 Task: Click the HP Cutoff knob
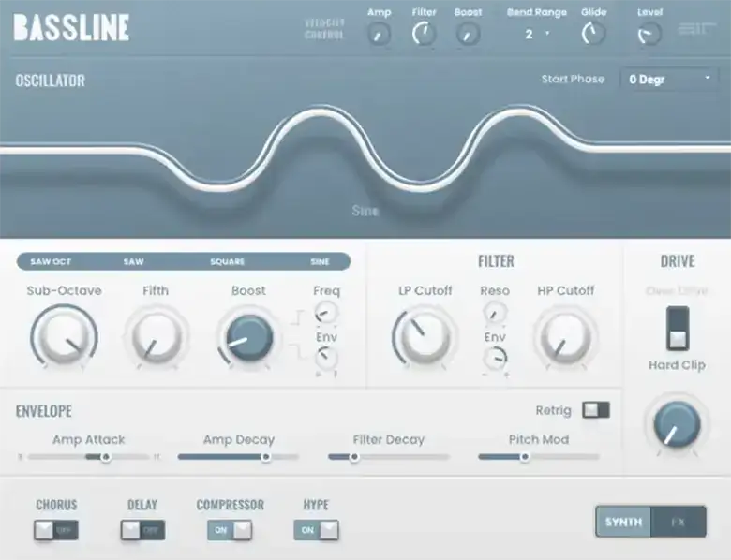(565, 337)
